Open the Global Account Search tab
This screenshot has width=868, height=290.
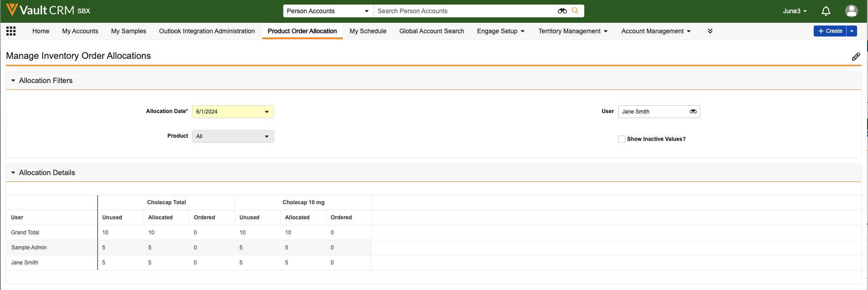click(431, 31)
